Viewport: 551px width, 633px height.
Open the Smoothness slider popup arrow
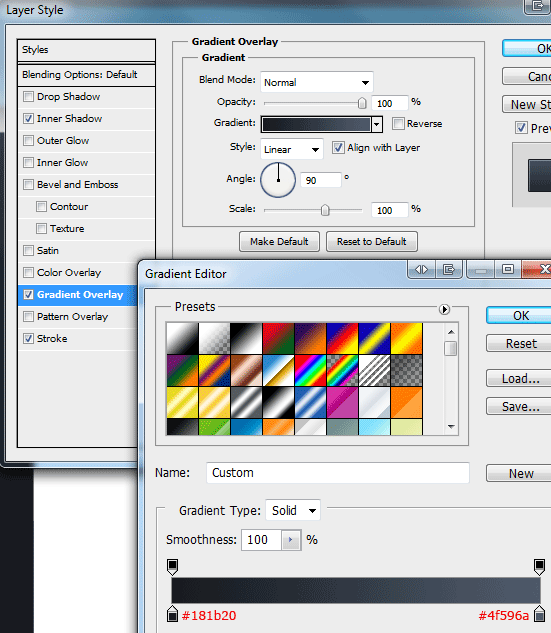291,540
